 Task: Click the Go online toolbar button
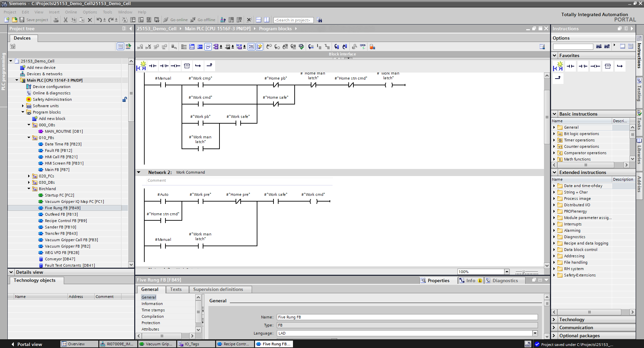[x=176, y=20]
